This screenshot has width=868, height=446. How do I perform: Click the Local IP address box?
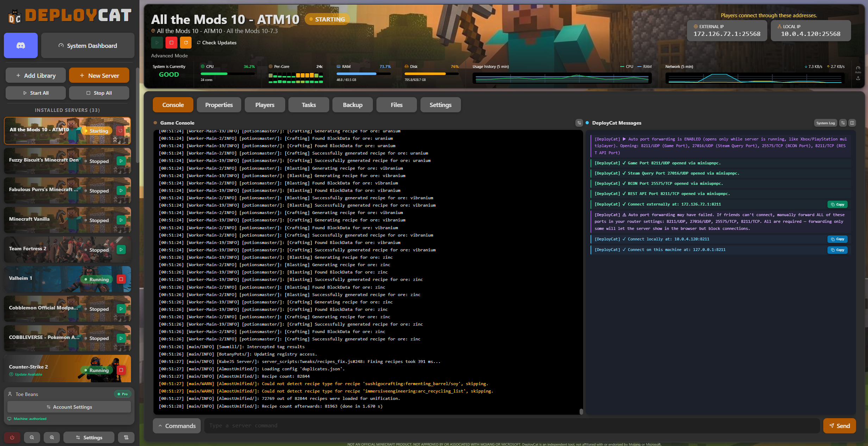click(x=811, y=31)
